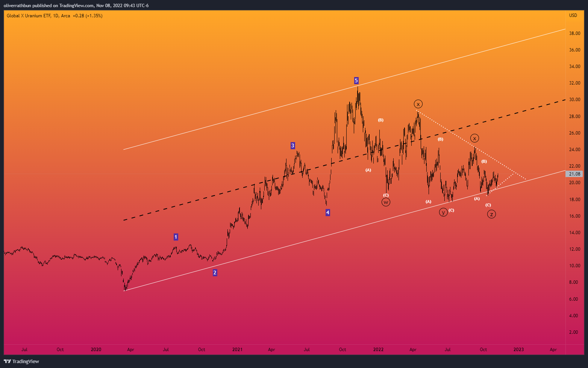Click the circled 'x' marker near April 2022
Viewport: 588px width, 368px height.
tap(418, 104)
